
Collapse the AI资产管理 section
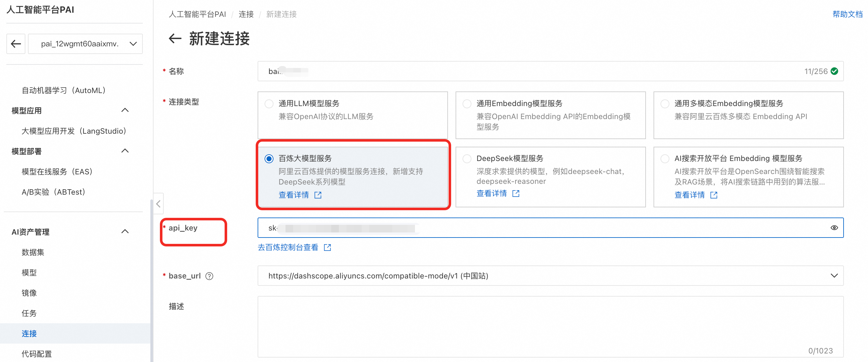tap(125, 231)
